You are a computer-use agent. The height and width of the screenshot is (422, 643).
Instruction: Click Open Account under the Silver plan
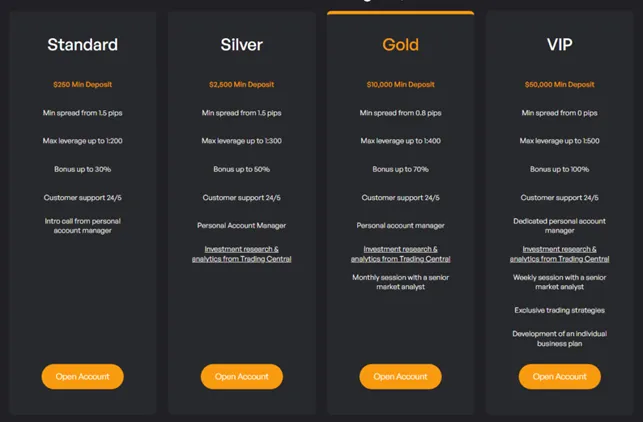pos(241,376)
